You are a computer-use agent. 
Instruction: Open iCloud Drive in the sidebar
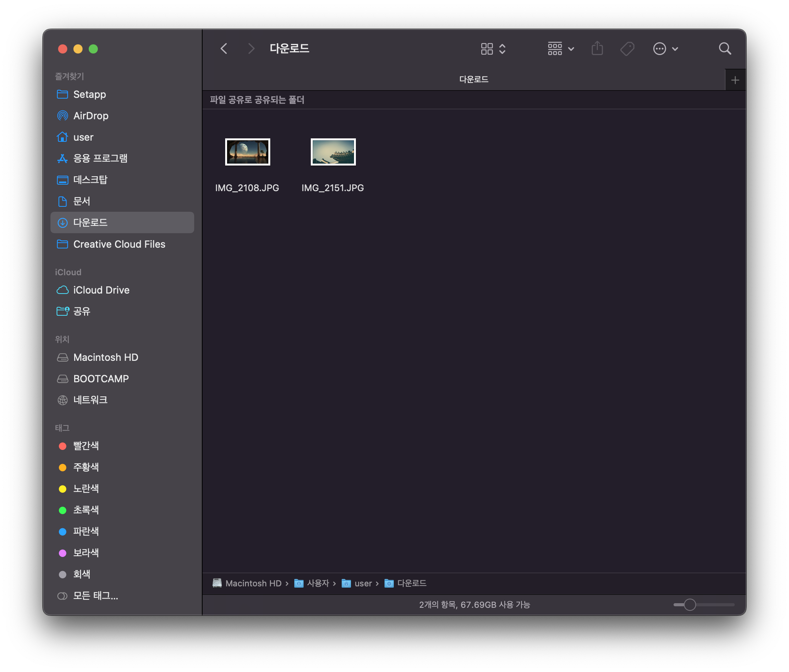(x=101, y=290)
